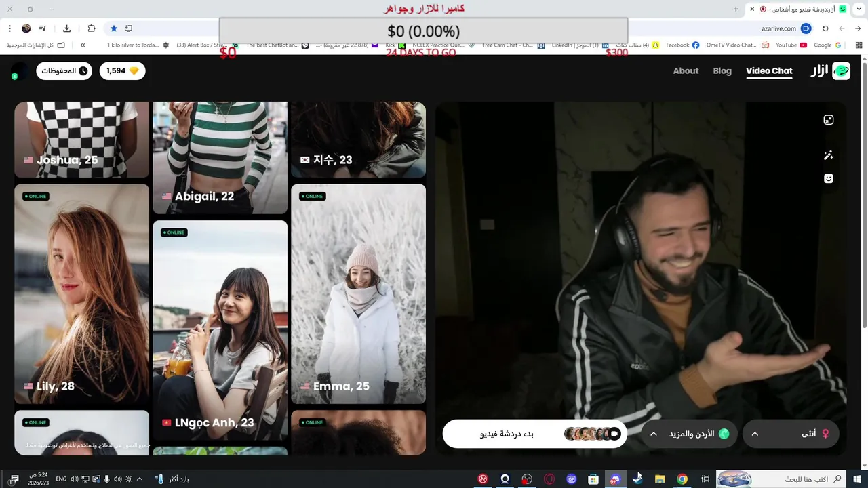Click the ONLINE badge on LNgoc Anh's card
This screenshot has width=868, height=488.
coord(174,232)
